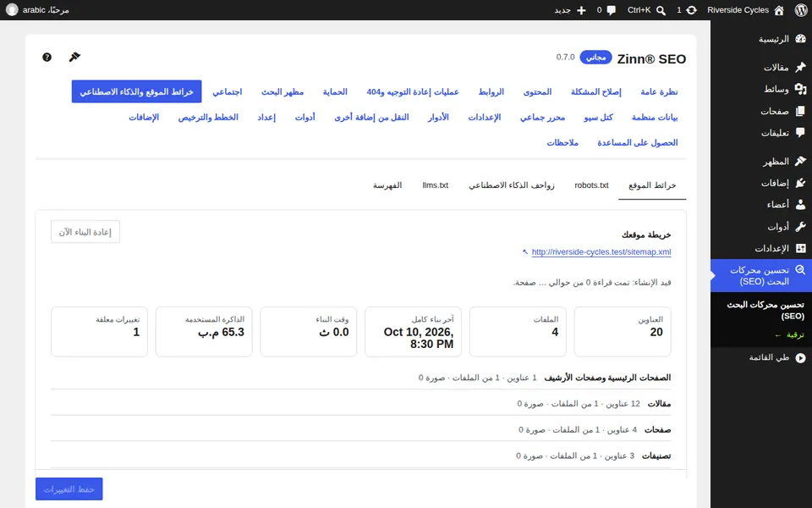Image resolution: width=812 pixels, height=508 pixels.
Task: Click the ترقية upgrade link in sidebar
Action: click(x=790, y=335)
